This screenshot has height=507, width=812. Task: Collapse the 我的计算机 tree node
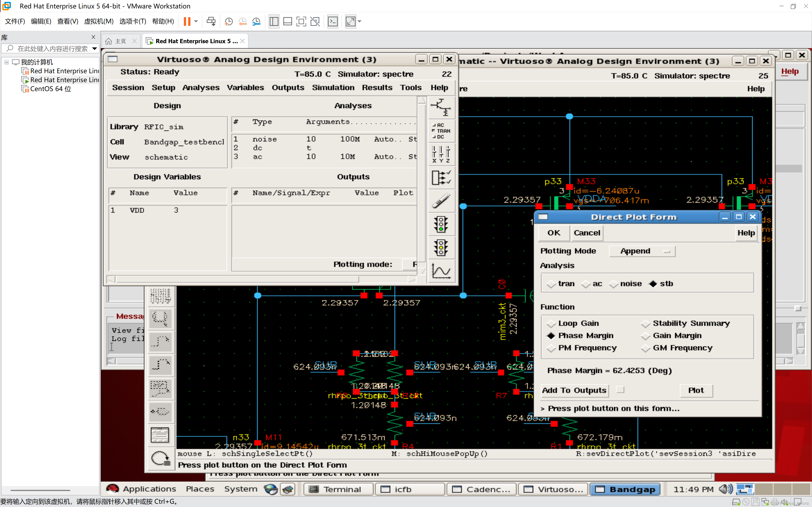(6, 62)
